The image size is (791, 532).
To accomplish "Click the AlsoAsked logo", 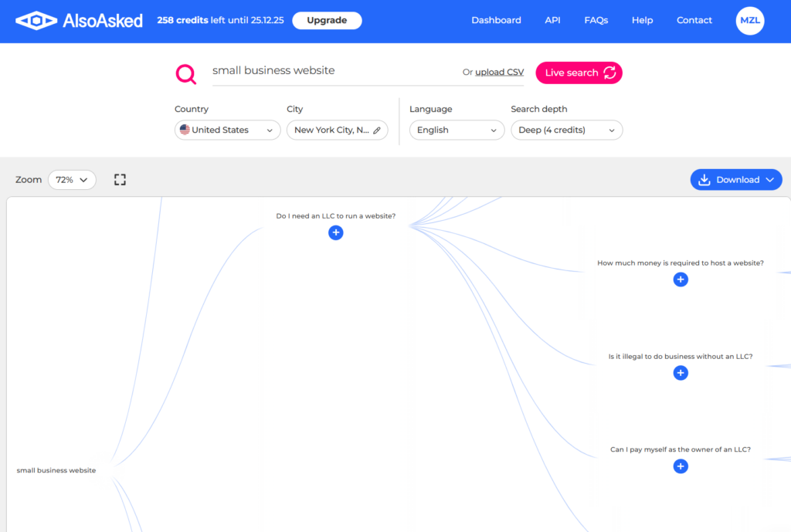I will (x=80, y=21).
